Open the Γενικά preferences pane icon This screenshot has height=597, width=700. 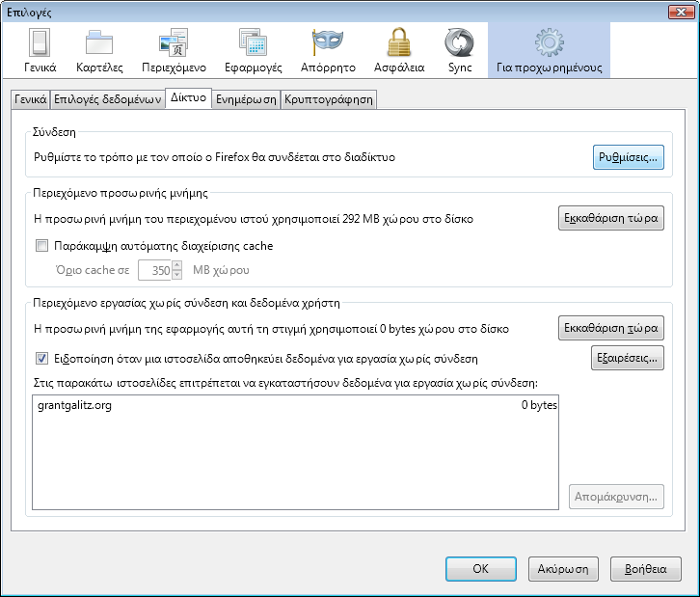(x=40, y=50)
